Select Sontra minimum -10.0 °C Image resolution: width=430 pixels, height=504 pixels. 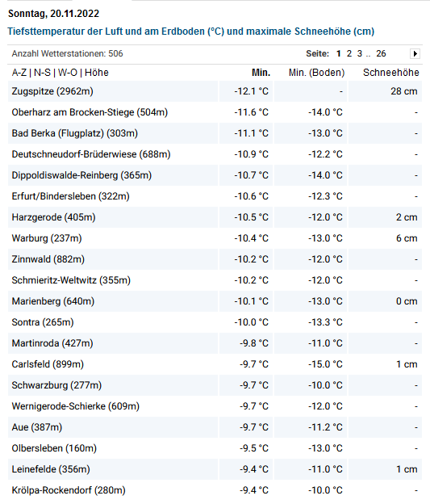pos(251,322)
